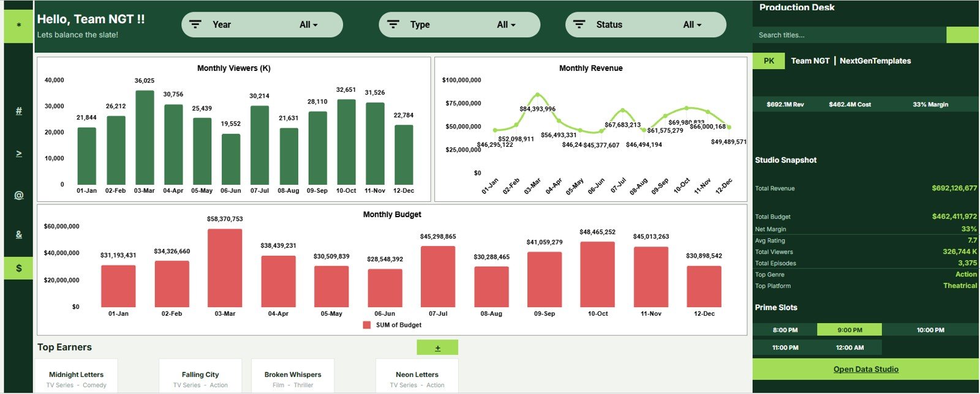
Task: Click the filter icon beside Year
Action: pyautogui.click(x=195, y=24)
